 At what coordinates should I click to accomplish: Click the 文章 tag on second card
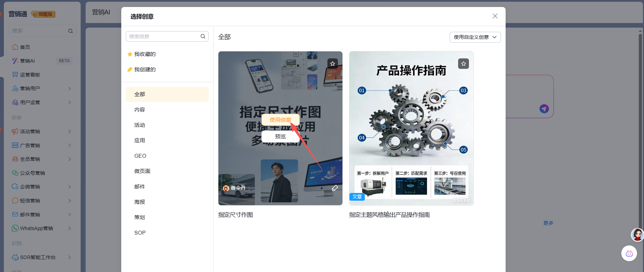click(357, 197)
